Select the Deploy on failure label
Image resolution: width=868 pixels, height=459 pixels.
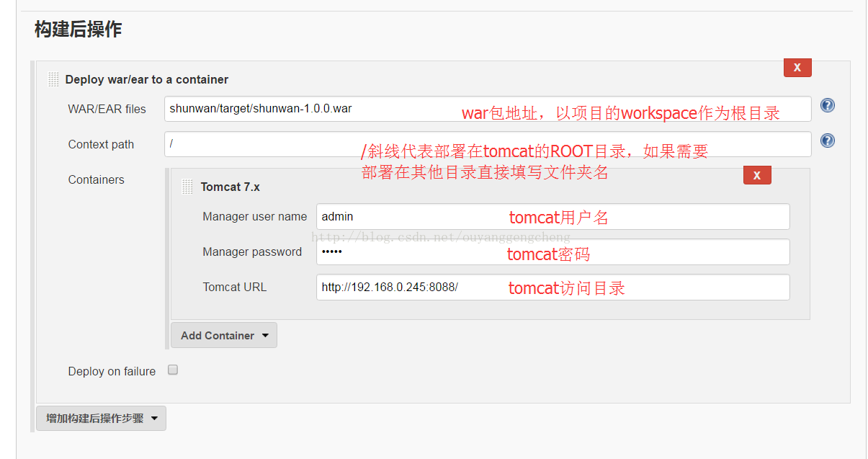tap(112, 371)
